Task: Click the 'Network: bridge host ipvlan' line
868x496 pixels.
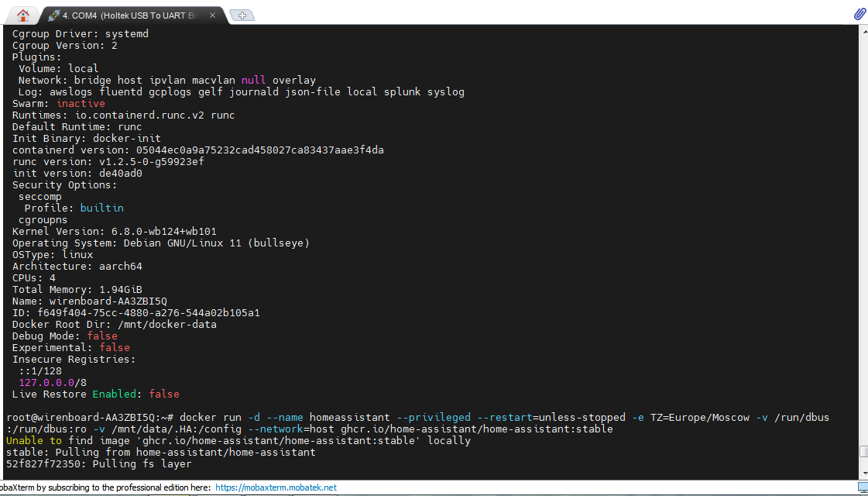Action: [166, 81]
